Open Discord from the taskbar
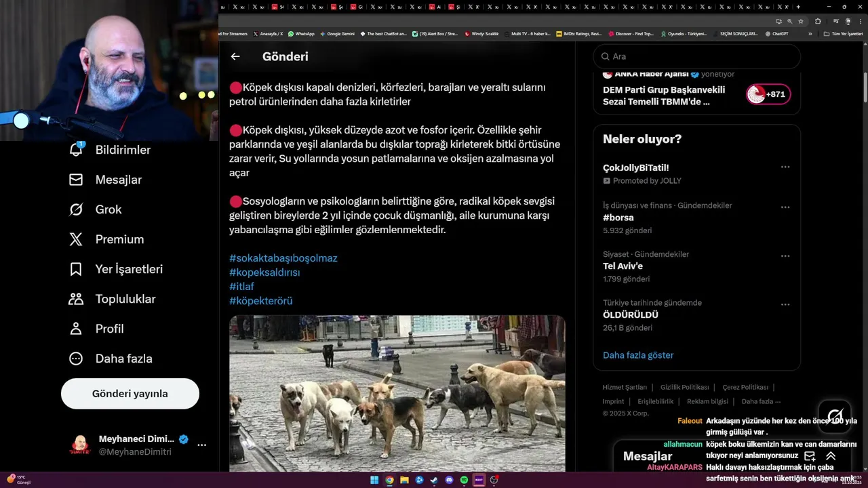The height and width of the screenshot is (488, 868). coord(449,480)
